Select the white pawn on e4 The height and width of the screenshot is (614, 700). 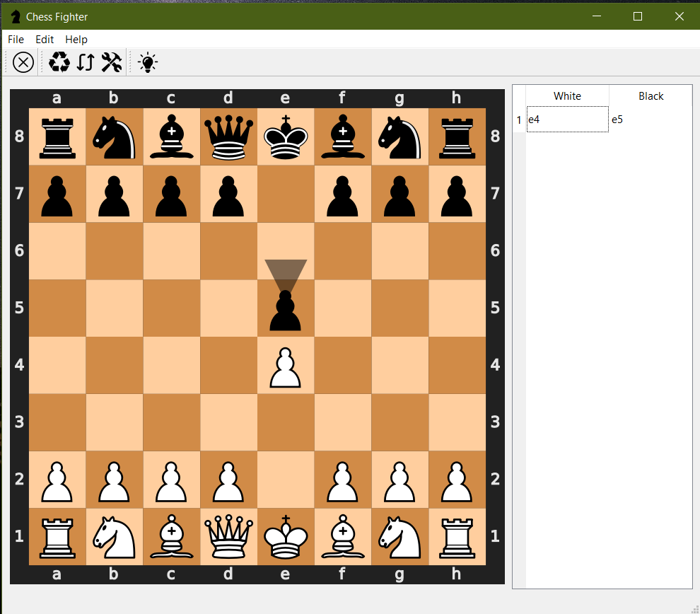286,368
